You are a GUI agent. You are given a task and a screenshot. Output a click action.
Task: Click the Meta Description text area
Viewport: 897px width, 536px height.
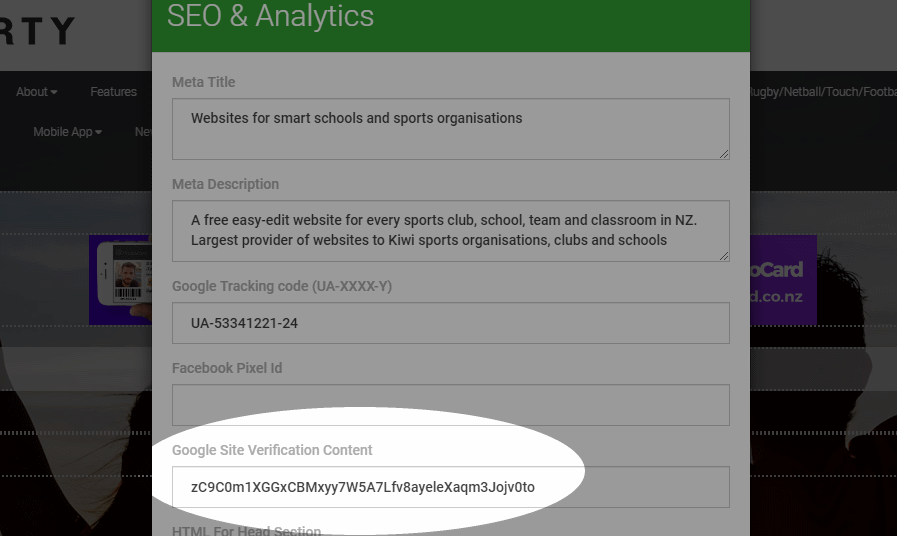click(x=450, y=231)
